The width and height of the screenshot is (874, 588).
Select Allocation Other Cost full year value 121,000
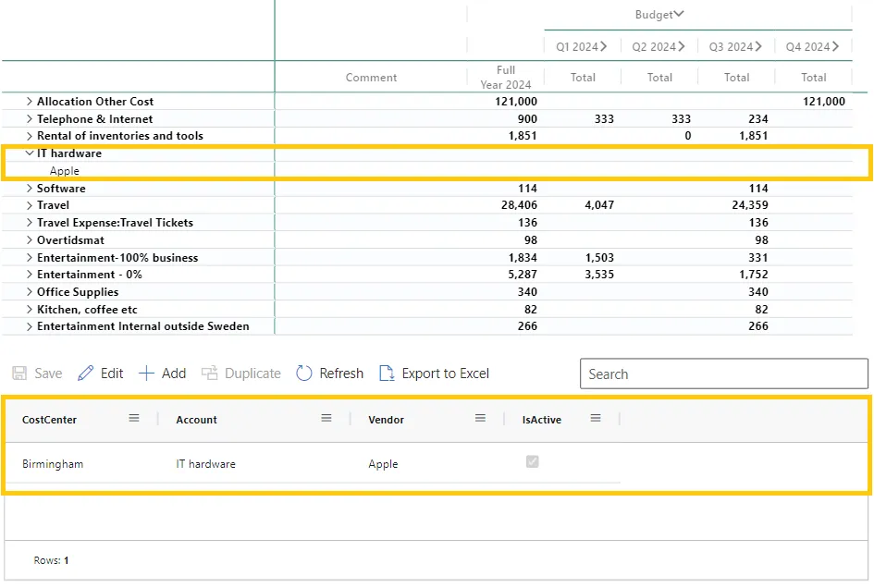516,102
